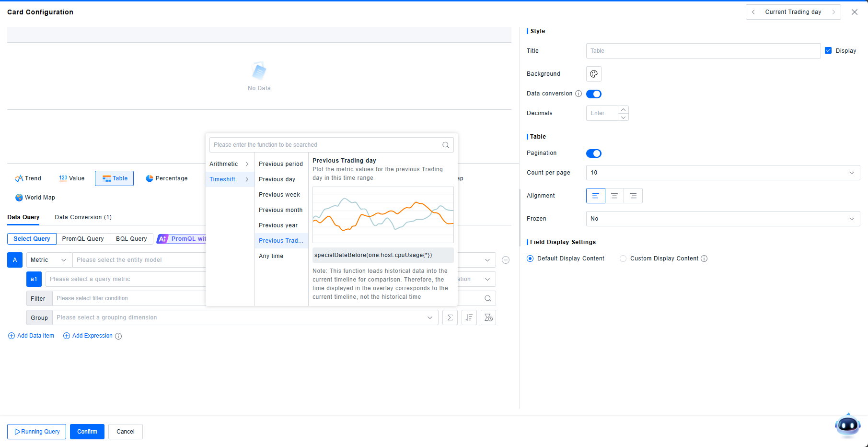The image size is (868, 447).
Task: Click the Data conversion info icon
Action: click(x=579, y=94)
